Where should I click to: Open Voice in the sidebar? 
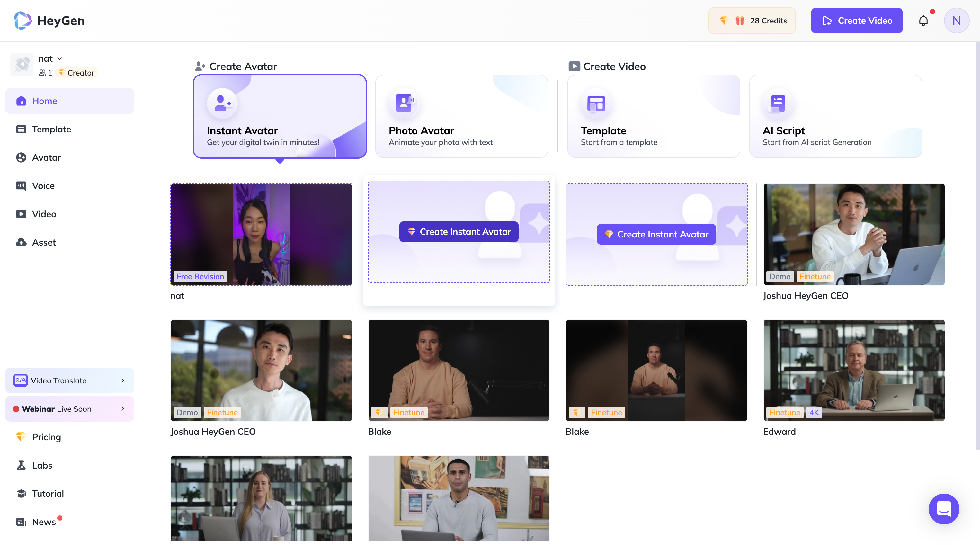pos(70,186)
